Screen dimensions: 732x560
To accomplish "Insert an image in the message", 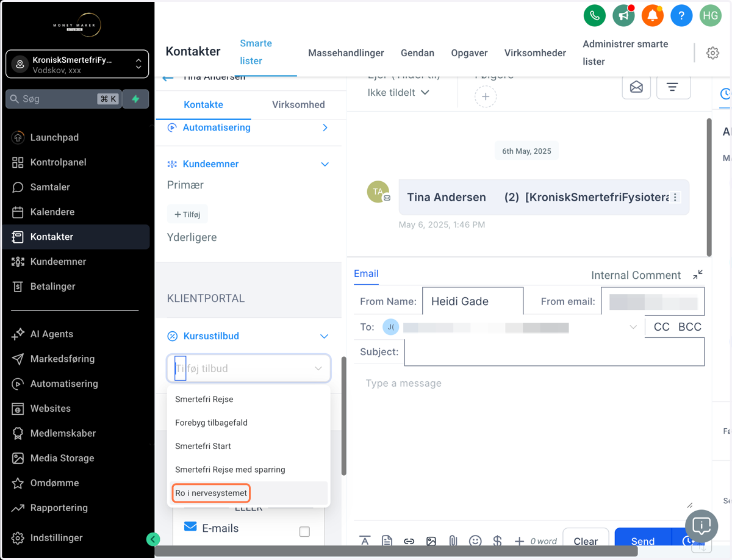I will click(431, 540).
